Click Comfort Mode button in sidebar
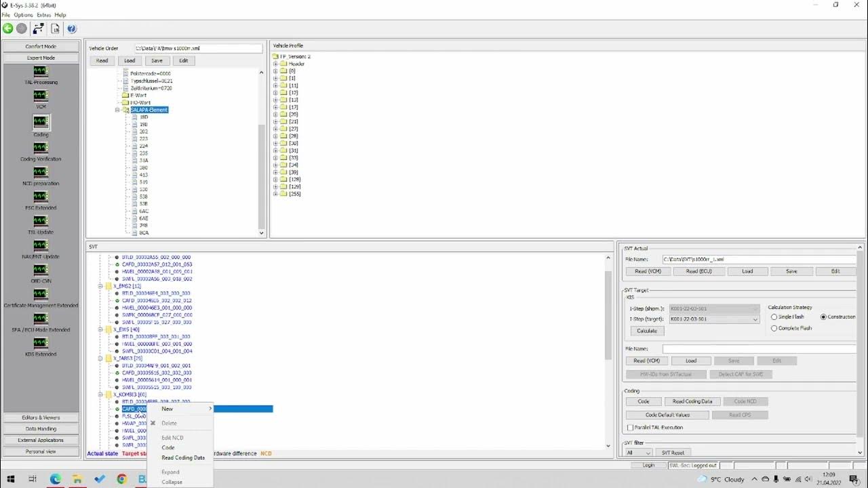This screenshot has height=488, width=868. [x=41, y=47]
